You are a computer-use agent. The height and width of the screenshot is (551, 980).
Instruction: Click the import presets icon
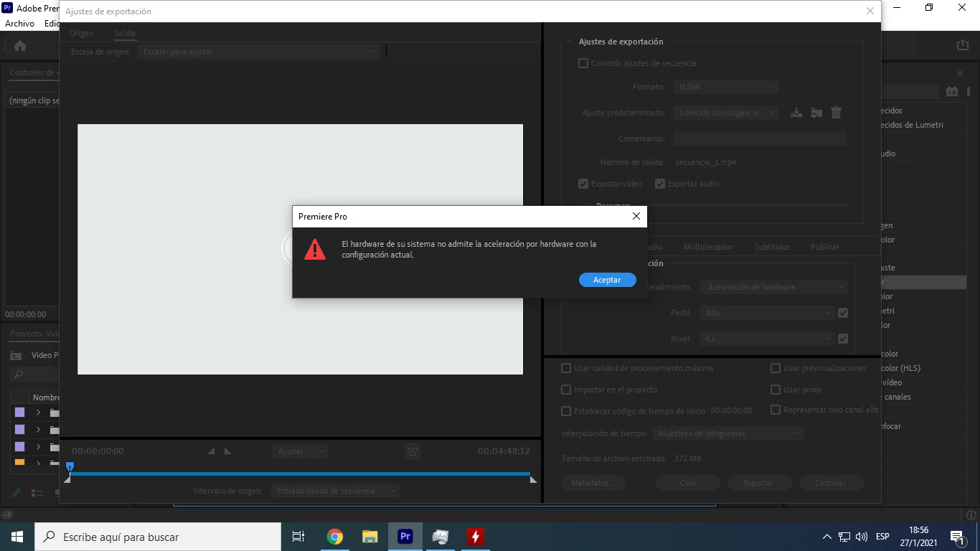point(816,113)
